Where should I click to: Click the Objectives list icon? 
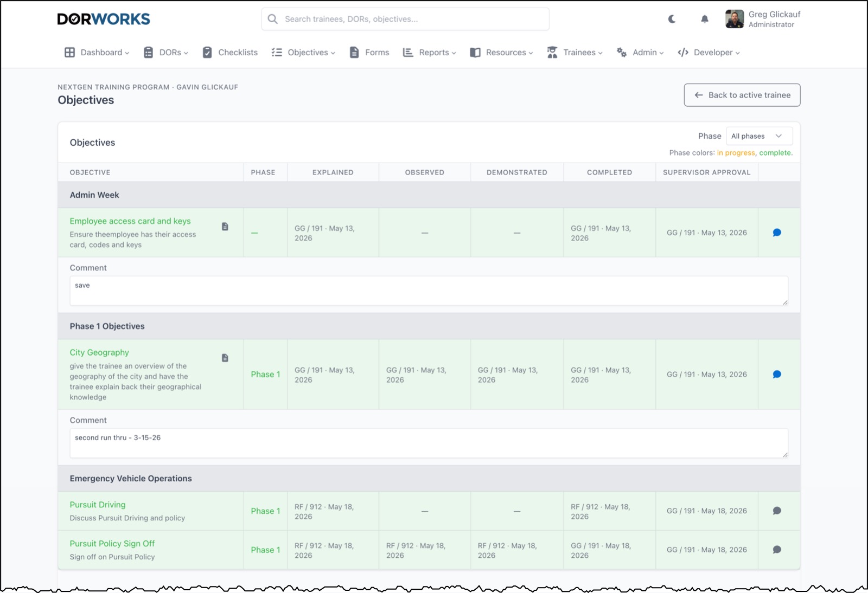pos(277,53)
